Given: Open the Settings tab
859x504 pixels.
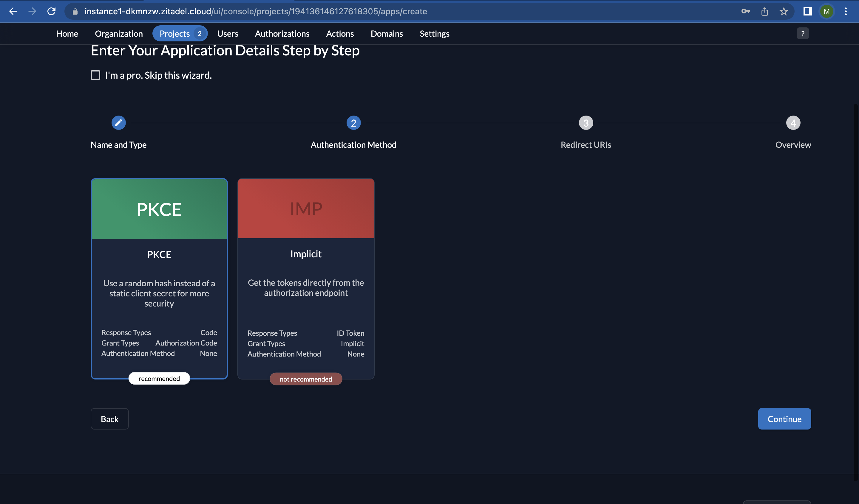Looking at the screenshot, I should click(434, 33).
